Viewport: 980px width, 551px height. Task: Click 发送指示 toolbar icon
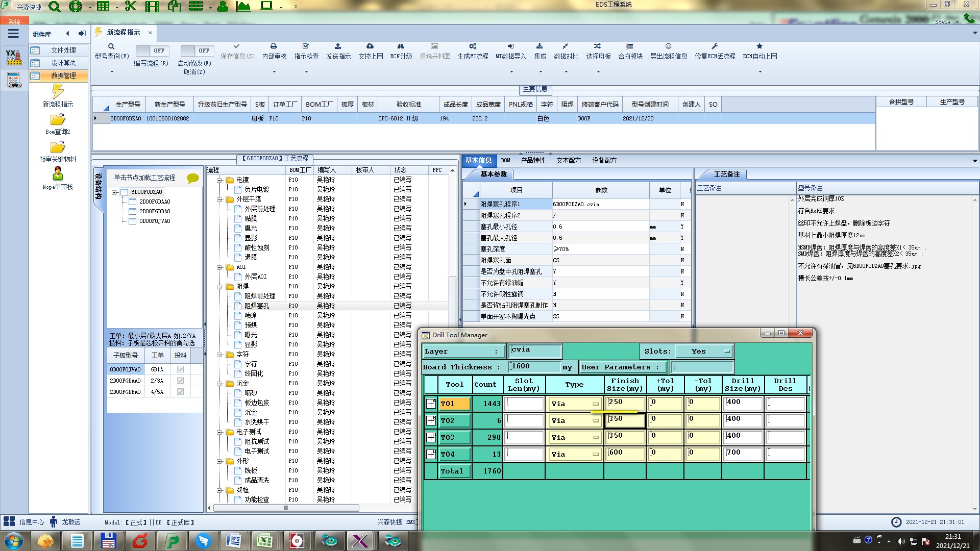pyautogui.click(x=338, y=46)
